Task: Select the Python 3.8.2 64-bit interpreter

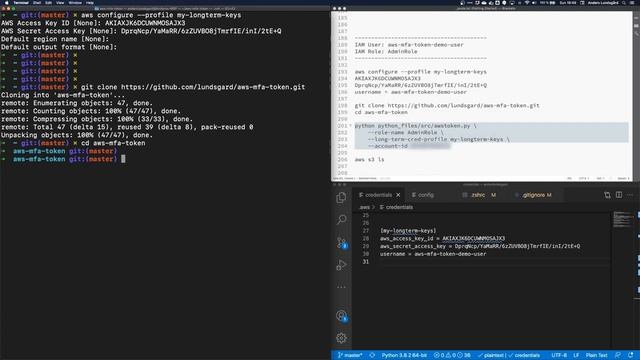Action: (404, 355)
